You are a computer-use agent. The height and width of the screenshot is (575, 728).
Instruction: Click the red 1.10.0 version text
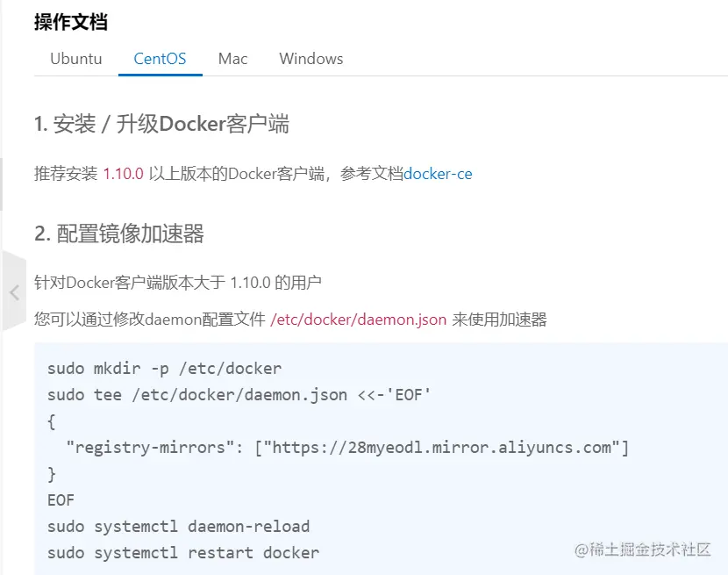(123, 174)
